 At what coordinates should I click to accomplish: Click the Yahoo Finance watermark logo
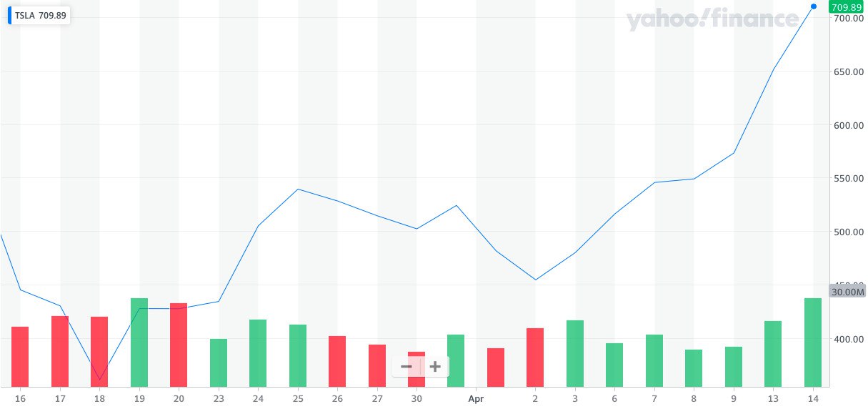[712, 20]
